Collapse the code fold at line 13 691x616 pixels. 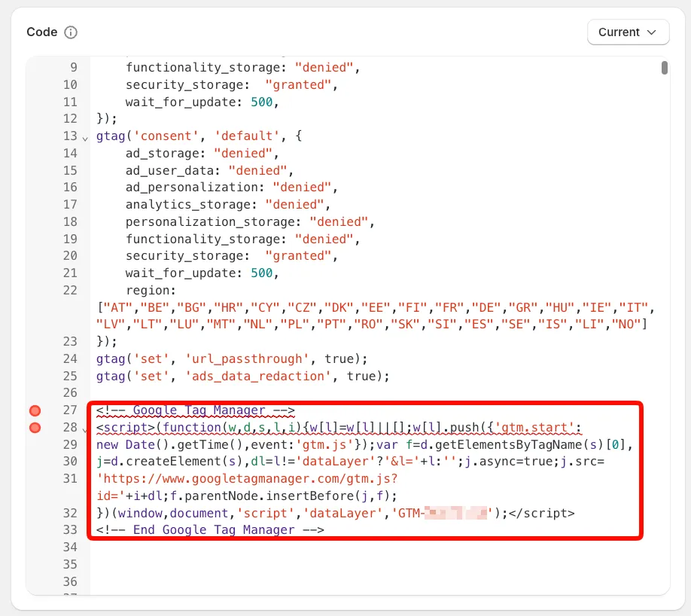pyautogui.click(x=85, y=139)
